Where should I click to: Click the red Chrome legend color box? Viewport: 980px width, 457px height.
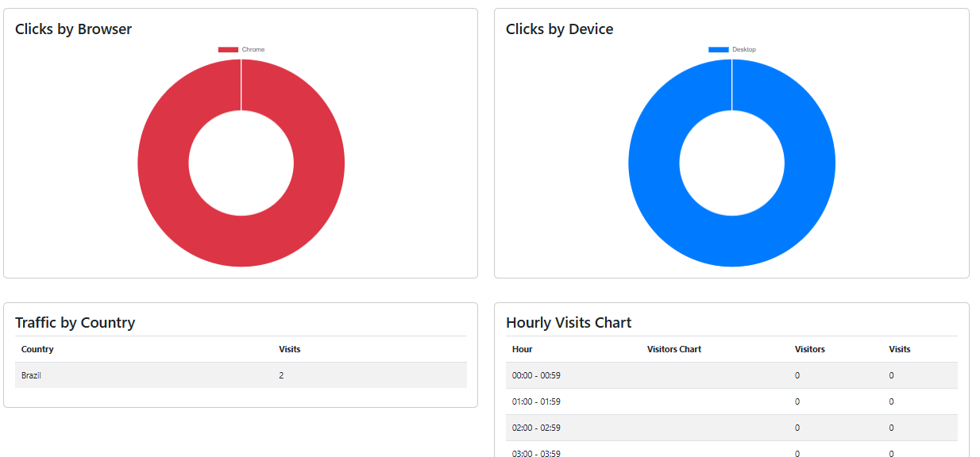point(228,50)
